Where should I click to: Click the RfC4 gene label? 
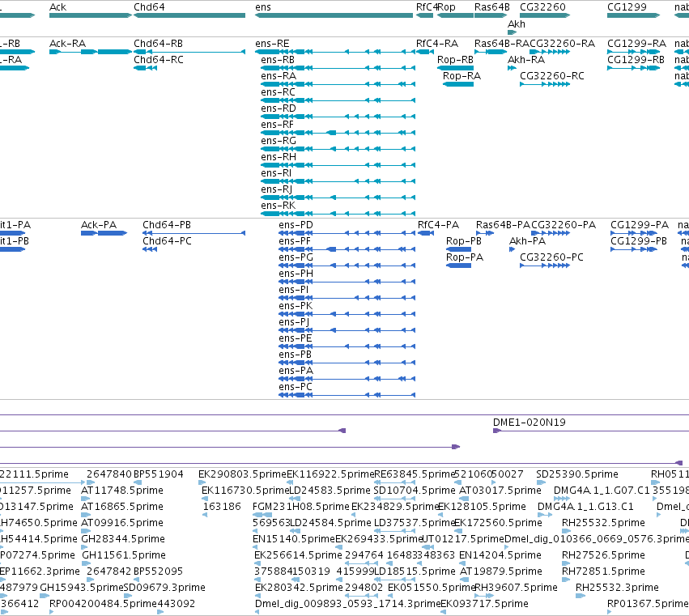426,7
